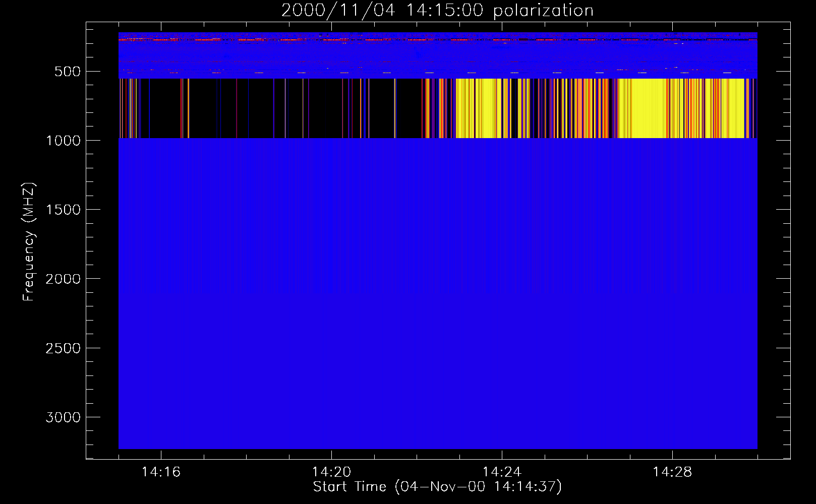The height and width of the screenshot is (504, 816).
Task: Click the 3000 frequency tick label
Action: point(63,417)
